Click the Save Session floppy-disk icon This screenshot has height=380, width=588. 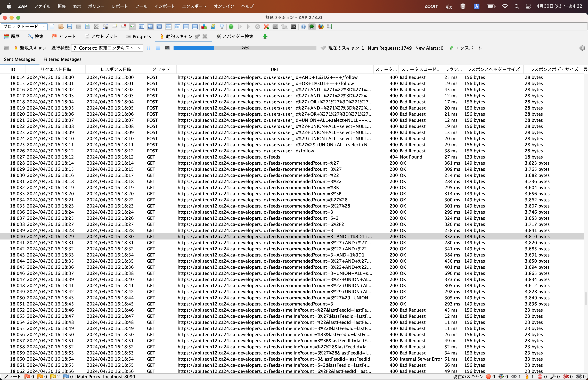[70, 27]
